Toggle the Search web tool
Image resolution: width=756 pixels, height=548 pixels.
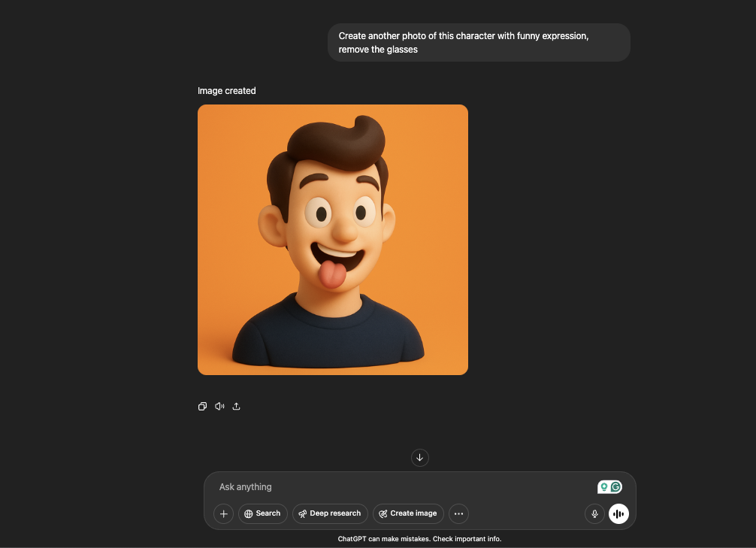[262, 514]
